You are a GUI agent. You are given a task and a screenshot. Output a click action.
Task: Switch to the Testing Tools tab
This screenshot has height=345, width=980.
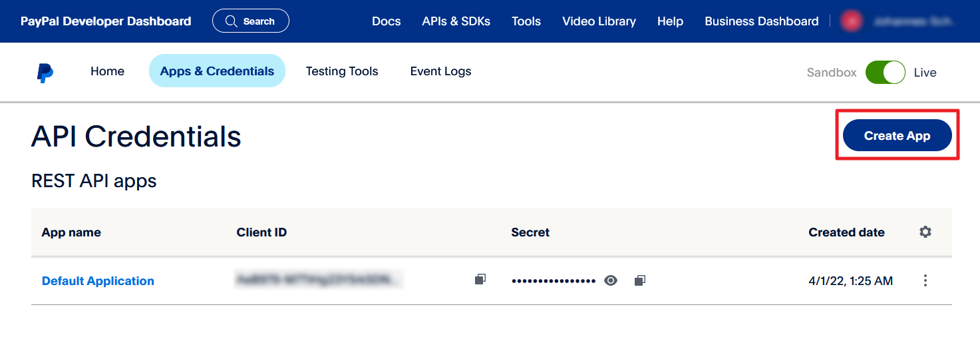pyautogui.click(x=342, y=71)
